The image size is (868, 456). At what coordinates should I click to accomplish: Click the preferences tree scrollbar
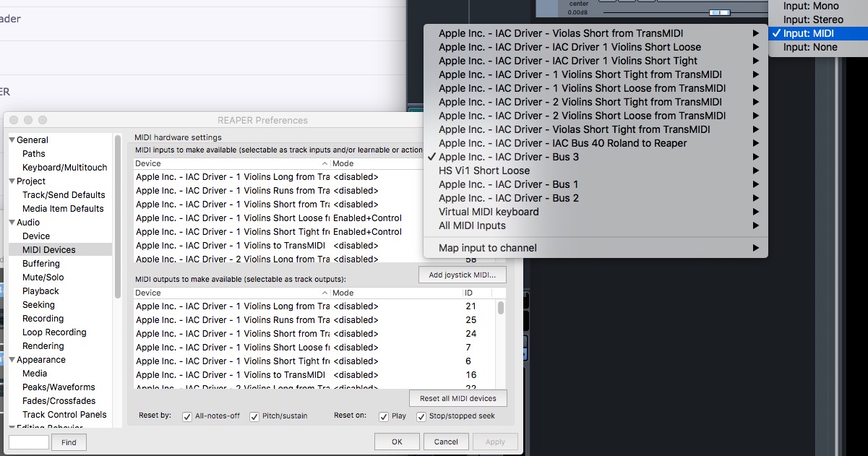[118, 215]
